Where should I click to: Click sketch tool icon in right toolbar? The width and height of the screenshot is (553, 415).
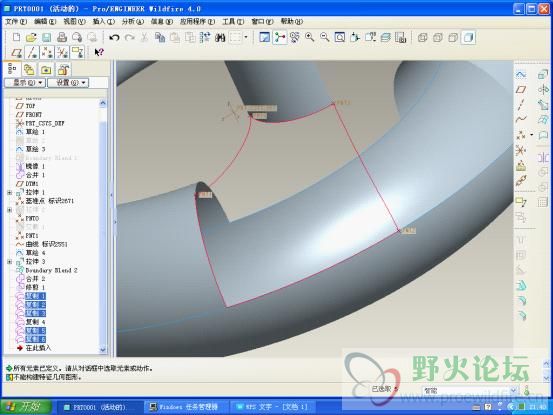[x=521, y=74]
